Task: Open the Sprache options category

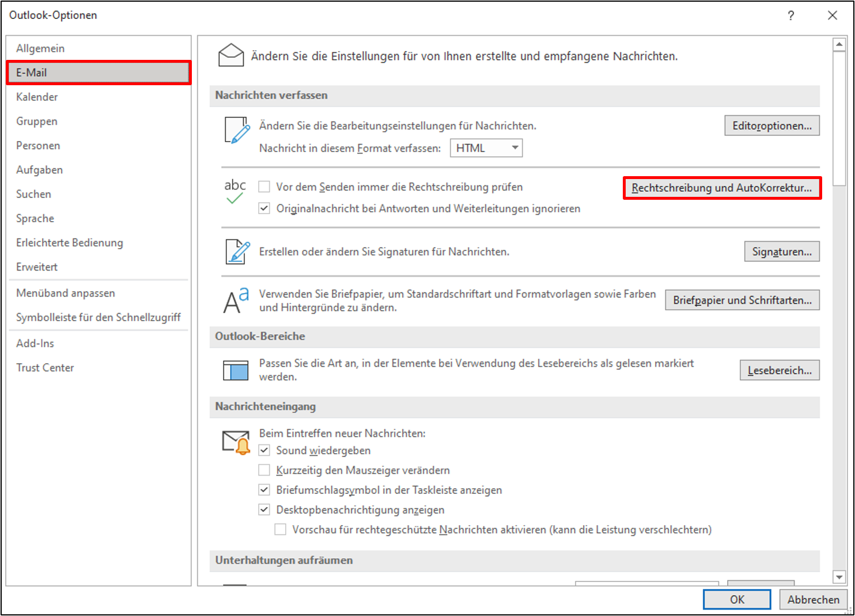Action: (99, 218)
